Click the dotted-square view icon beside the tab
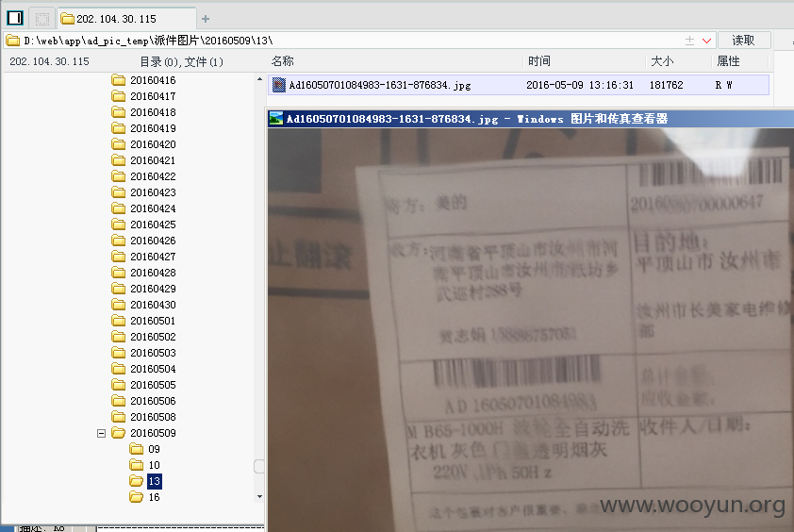The height and width of the screenshot is (532, 794). 42,19
